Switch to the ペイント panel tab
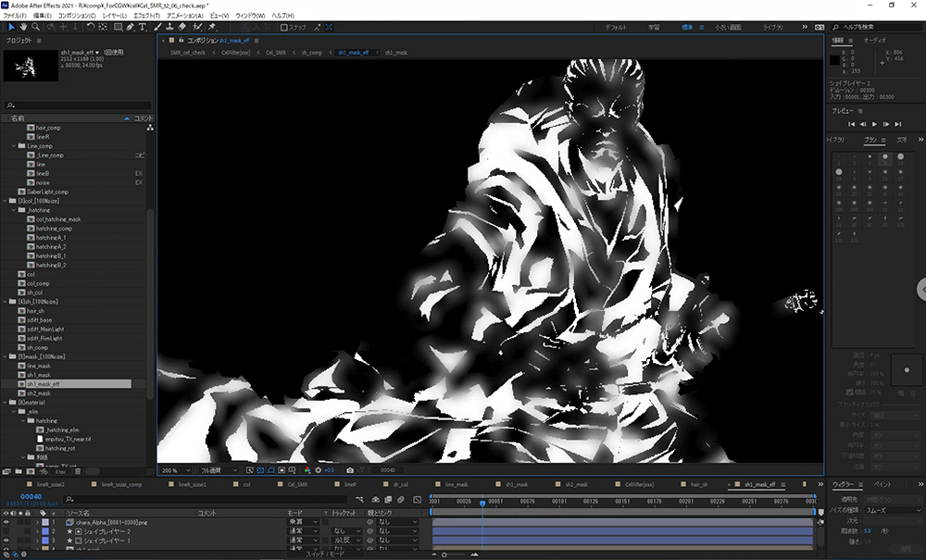This screenshot has height=560, width=926. tap(882, 484)
